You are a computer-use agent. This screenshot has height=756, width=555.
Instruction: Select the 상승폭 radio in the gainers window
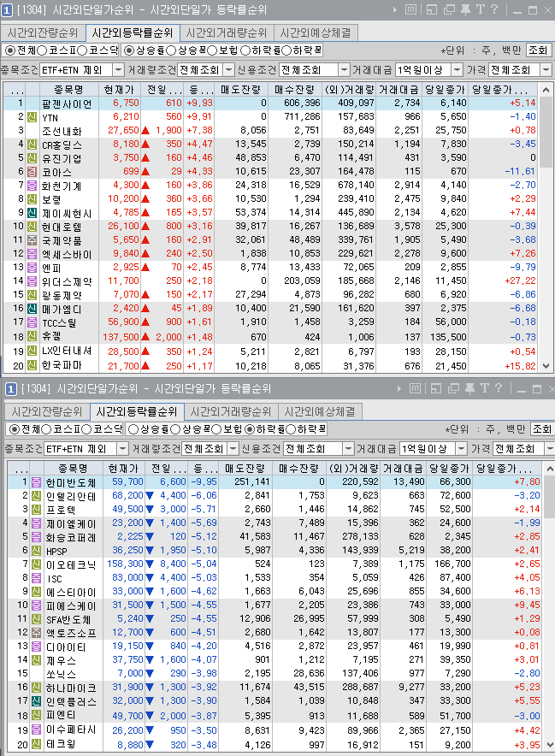coord(171,50)
